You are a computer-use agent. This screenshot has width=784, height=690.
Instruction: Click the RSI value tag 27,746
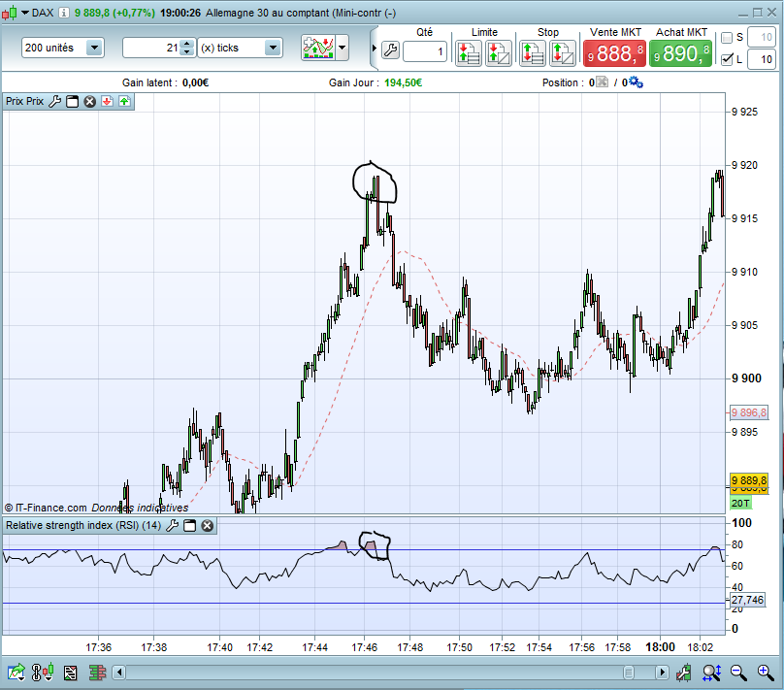point(747,600)
